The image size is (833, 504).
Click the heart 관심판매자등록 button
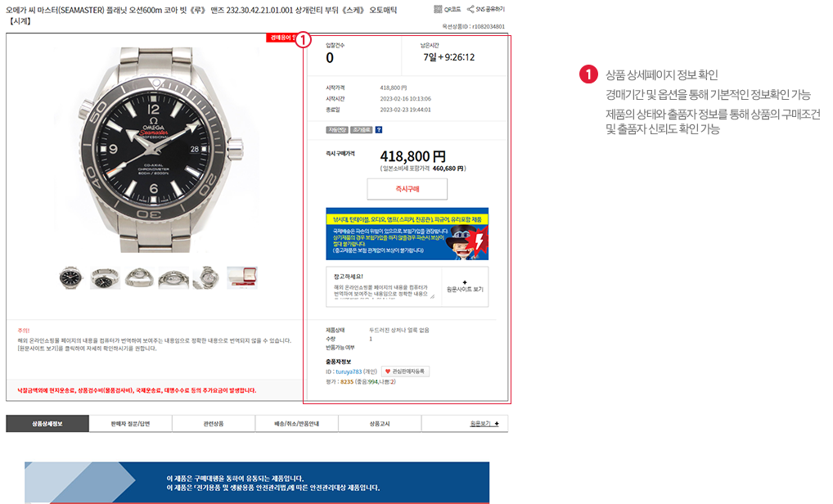pyautogui.click(x=405, y=371)
